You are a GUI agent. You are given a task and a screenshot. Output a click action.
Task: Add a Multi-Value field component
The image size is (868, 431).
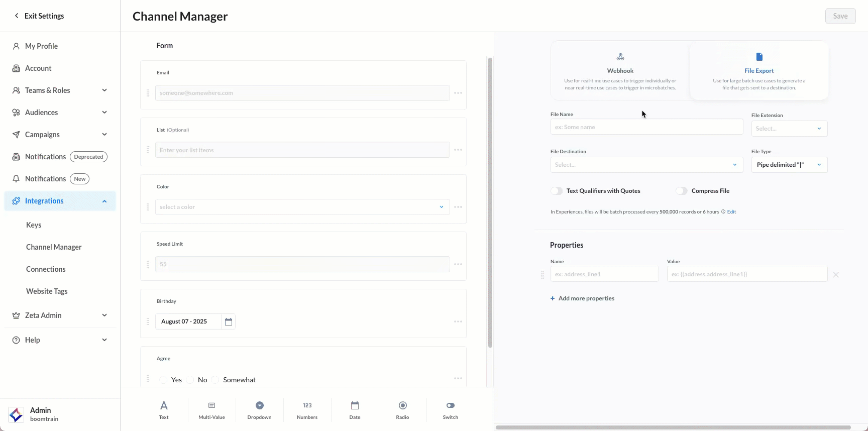click(x=211, y=410)
